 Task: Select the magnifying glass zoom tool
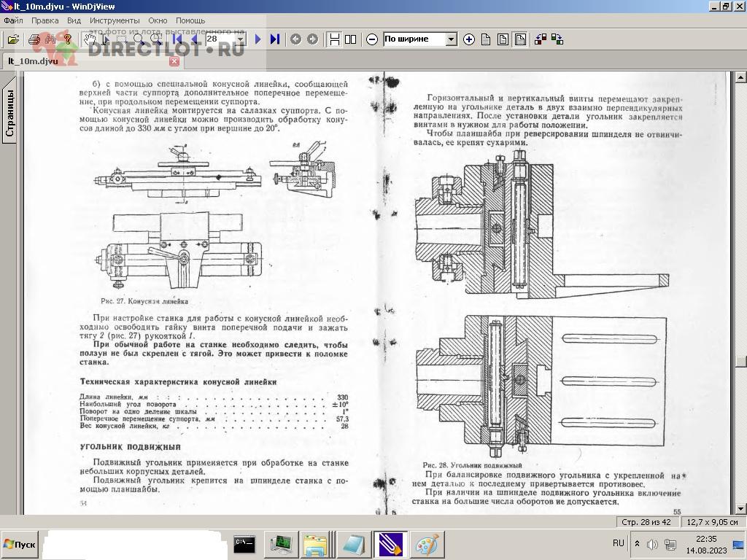(x=139, y=39)
